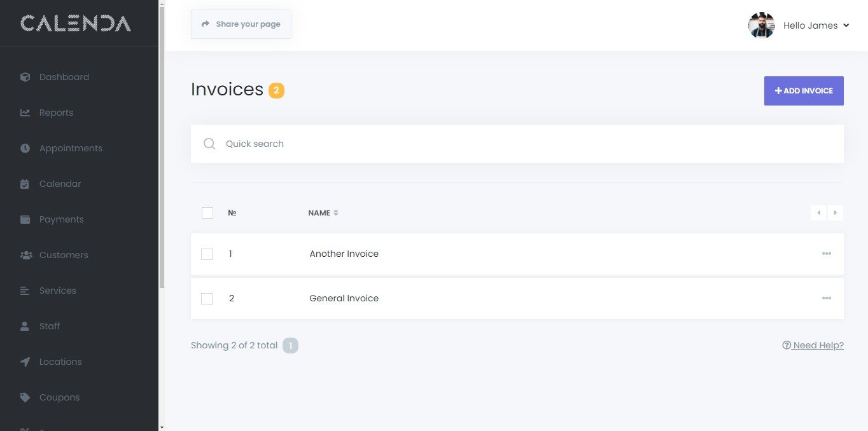The height and width of the screenshot is (431, 868).
Task: Click the Customers group icon
Action: 26,255
